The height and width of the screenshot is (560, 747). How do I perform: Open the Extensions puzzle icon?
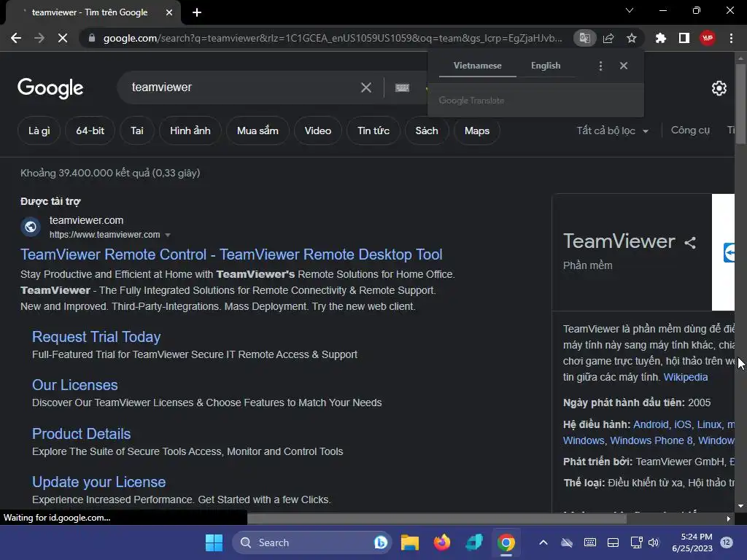click(660, 38)
